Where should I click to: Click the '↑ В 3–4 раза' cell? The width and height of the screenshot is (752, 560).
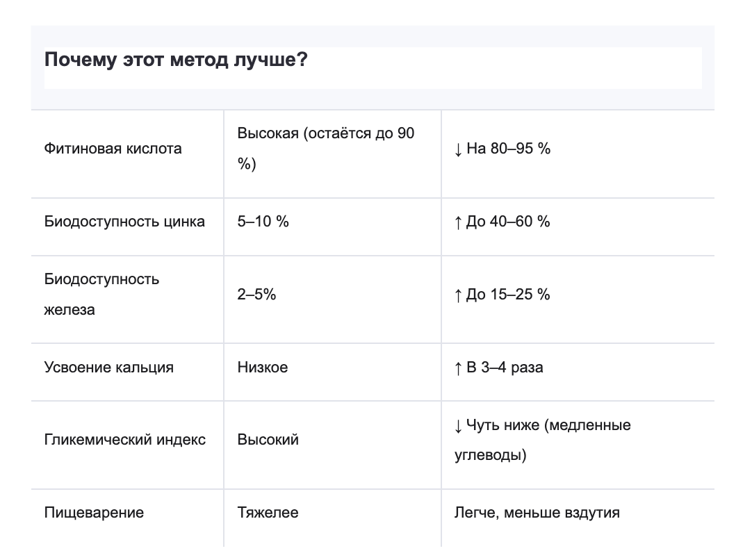tap(498, 368)
